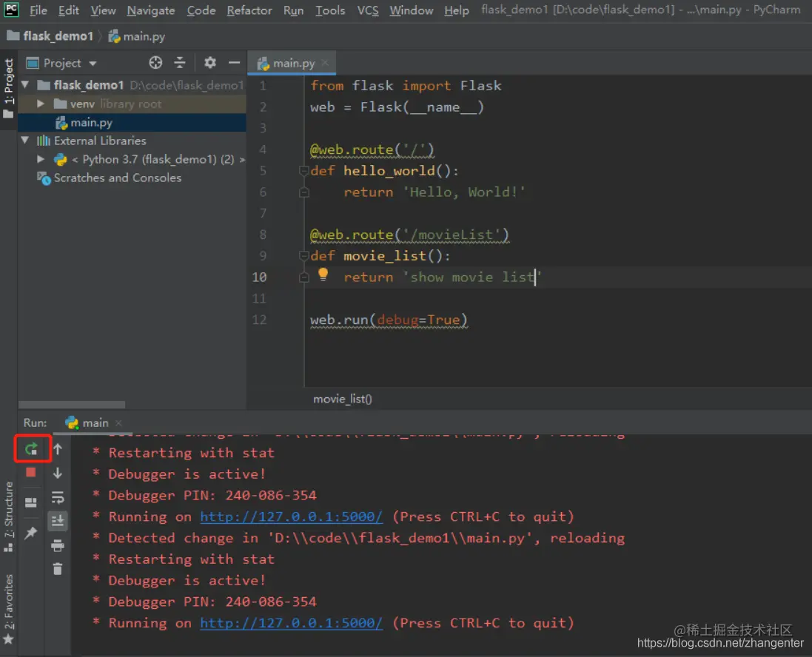Open the first 127.0.0.1:5000 link in console

coord(292,516)
